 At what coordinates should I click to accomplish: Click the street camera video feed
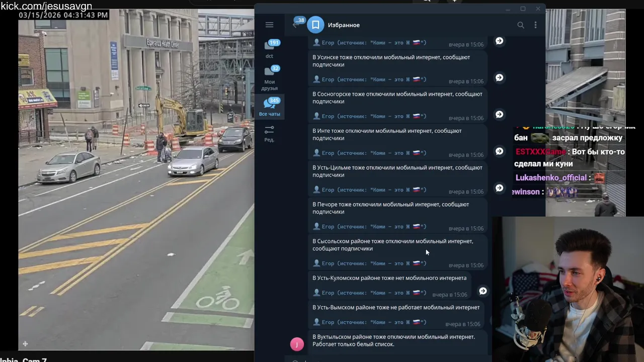(x=136, y=179)
